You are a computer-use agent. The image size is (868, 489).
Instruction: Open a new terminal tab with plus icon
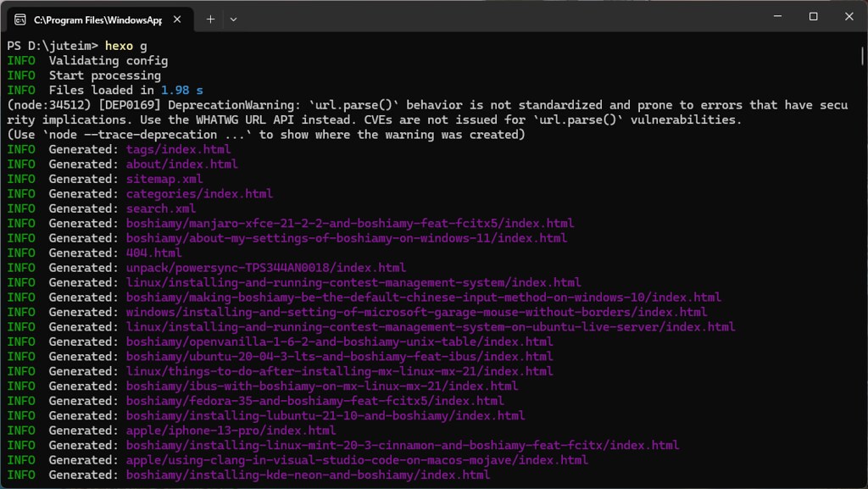[210, 19]
